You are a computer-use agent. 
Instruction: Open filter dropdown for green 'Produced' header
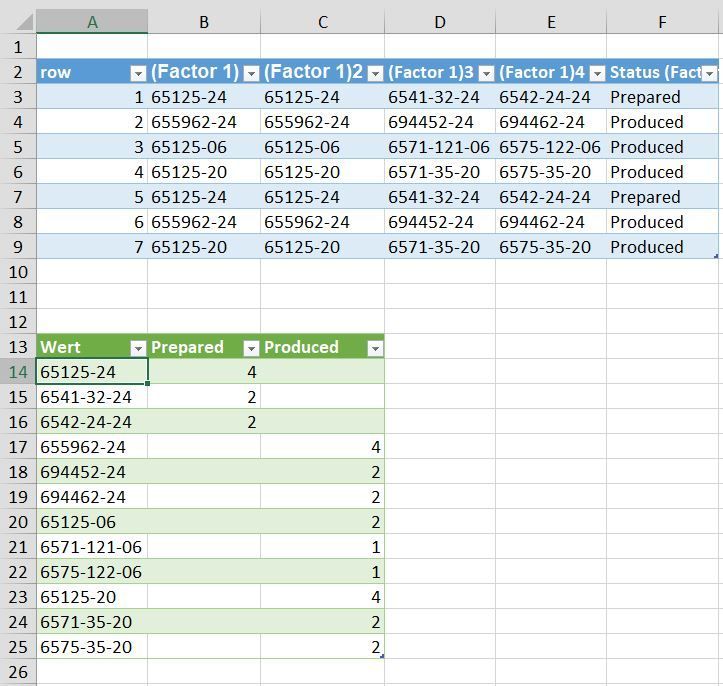[x=375, y=349]
